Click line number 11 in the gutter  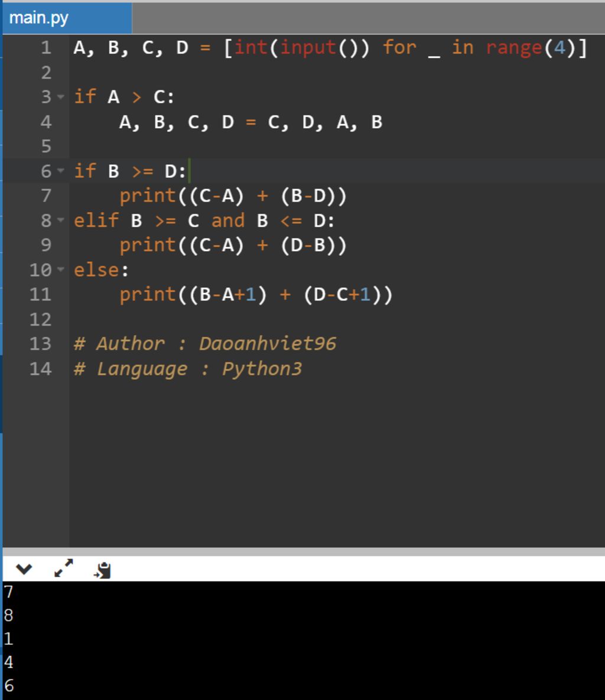click(x=41, y=294)
